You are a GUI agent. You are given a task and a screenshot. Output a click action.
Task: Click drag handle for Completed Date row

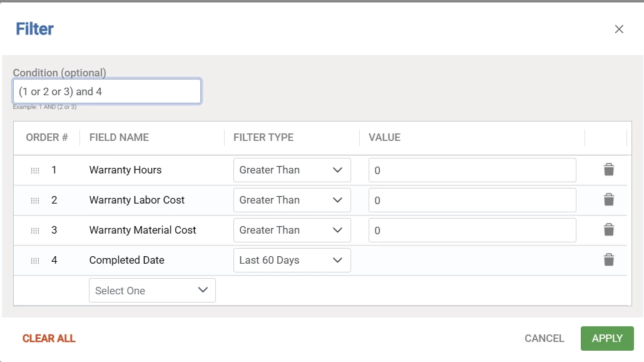point(35,261)
